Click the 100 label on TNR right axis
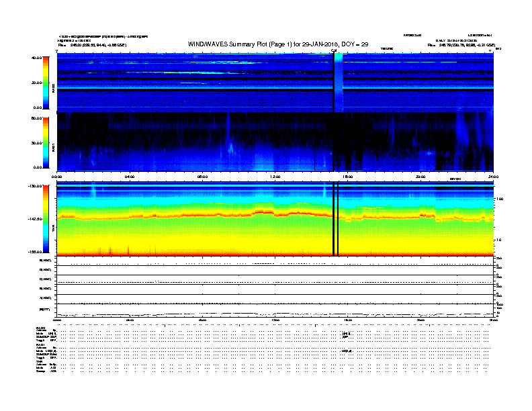532x411 pixels. click(500, 199)
